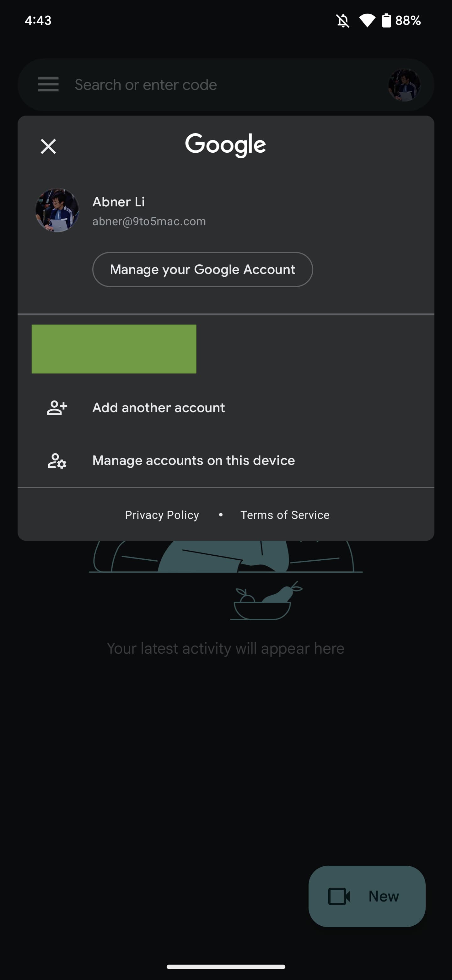Start a new meeting with New button
This screenshot has width=452, height=980.
pyautogui.click(x=367, y=896)
